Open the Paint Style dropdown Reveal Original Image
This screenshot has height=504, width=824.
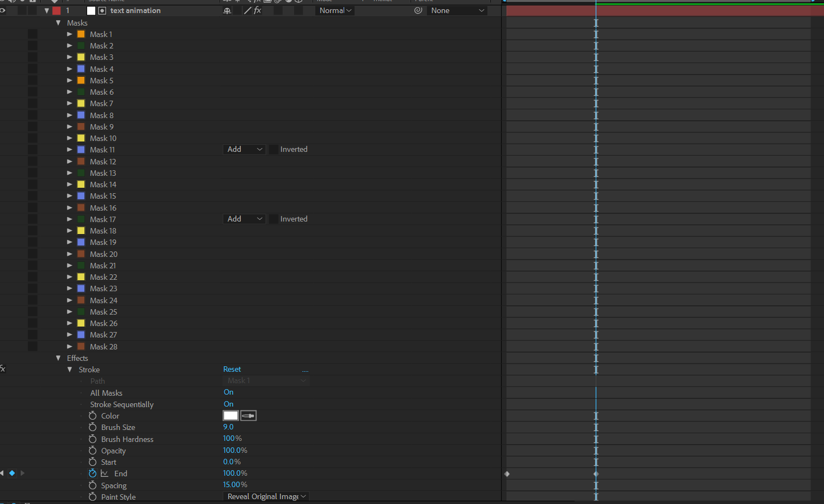266,496
